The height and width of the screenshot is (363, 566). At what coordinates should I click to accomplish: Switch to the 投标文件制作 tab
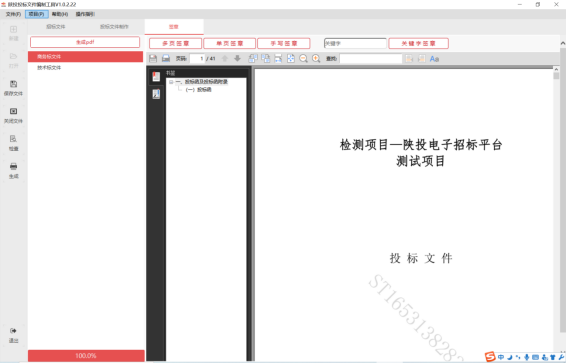pyautogui.click(x=114, y=27)
